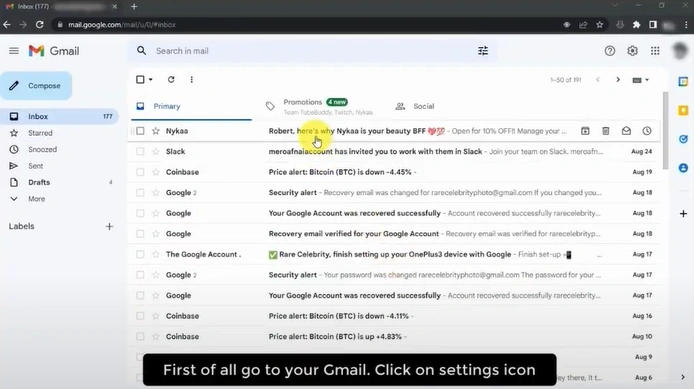Open Security alert email dated Aug 18
Screen dimensions: 694x389
394,193
